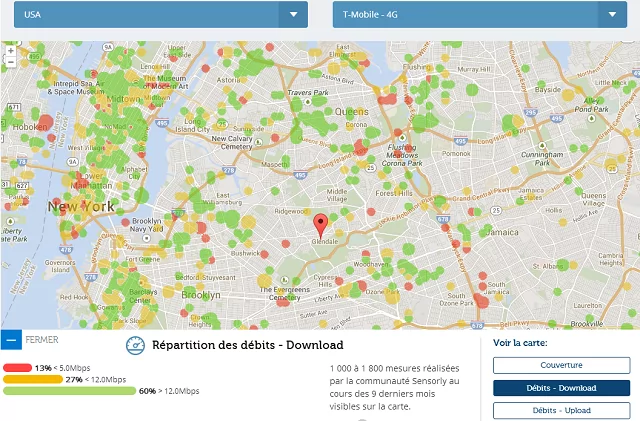Click the 278 highway shield near Maspeth
Screen dimensions: 640x421
point(230,171)
